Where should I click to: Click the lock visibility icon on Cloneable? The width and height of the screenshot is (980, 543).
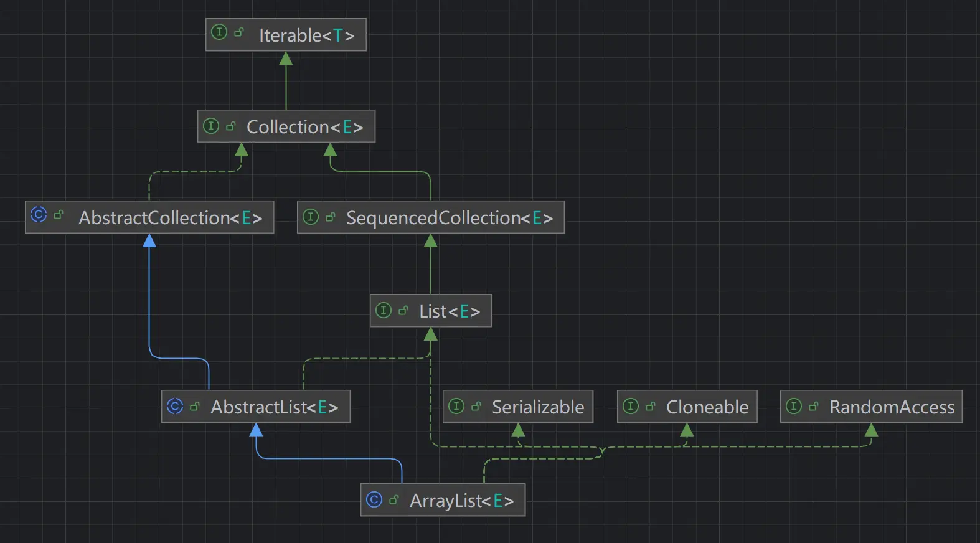651,407
